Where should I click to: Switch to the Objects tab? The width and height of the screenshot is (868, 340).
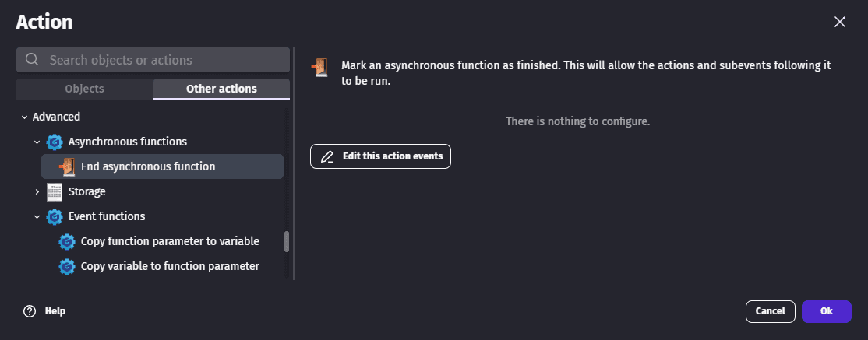[84, 89]
